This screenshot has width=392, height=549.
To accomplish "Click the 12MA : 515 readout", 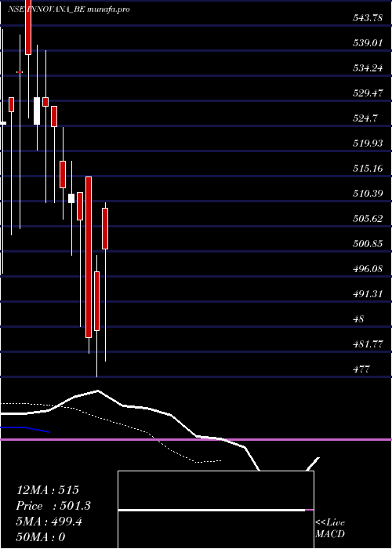I will [x=48, y=490].
